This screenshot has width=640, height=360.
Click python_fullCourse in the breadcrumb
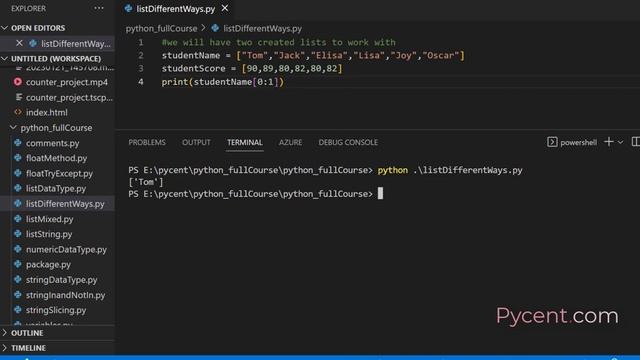point(161,29)
